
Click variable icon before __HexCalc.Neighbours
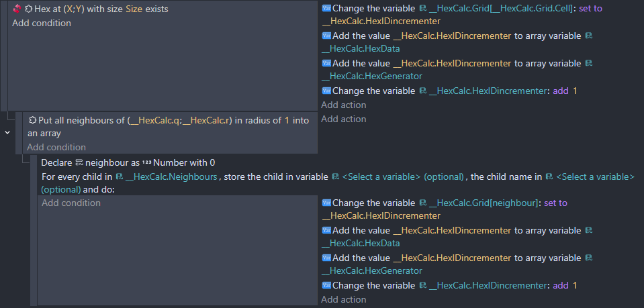120,176
